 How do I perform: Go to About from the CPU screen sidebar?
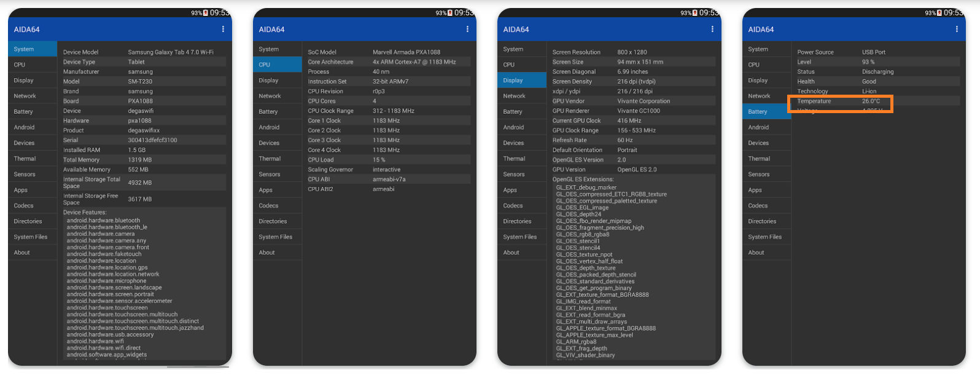point(278,253)
